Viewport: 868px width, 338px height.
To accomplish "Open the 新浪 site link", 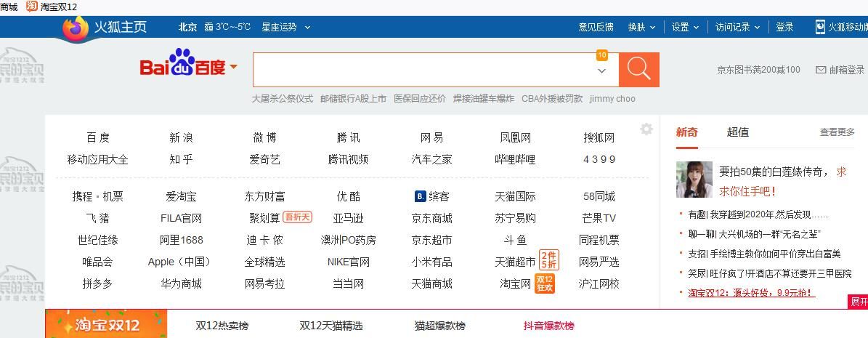I will click(181, 137).
